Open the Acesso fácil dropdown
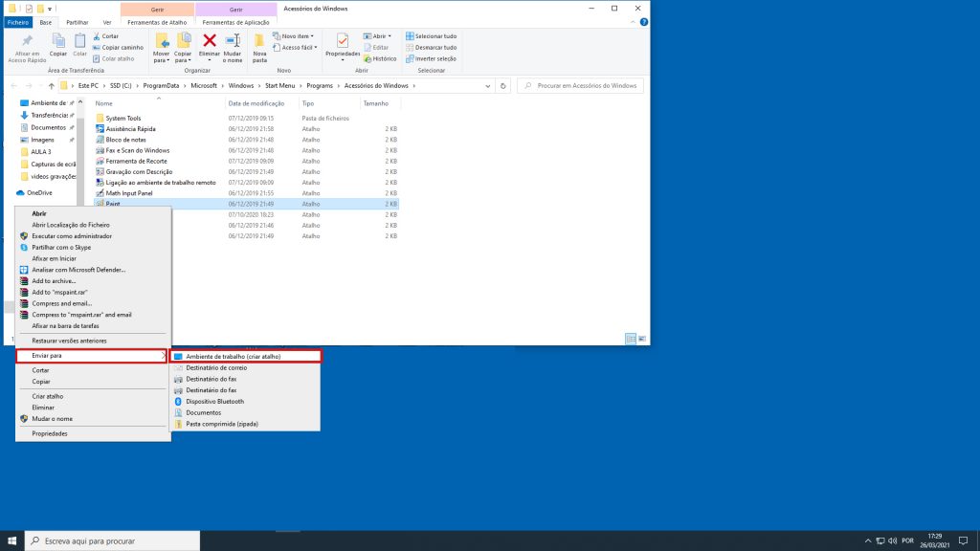 (x=295, y=48)
